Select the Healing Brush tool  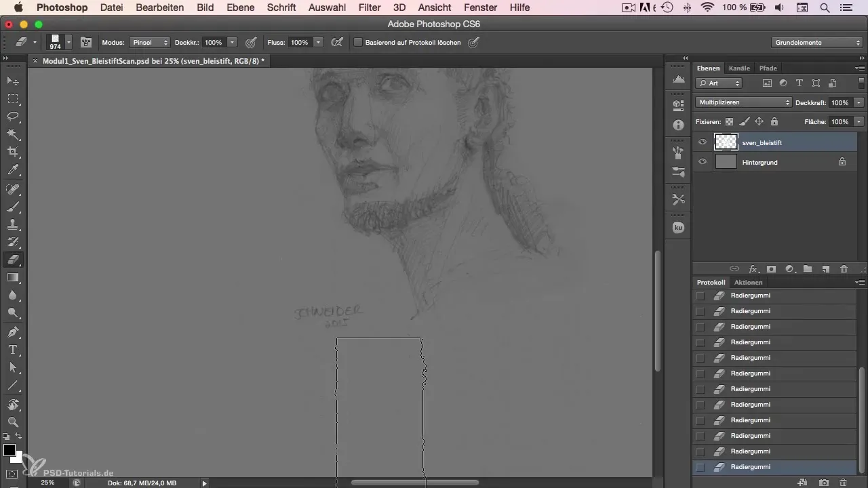13,189
